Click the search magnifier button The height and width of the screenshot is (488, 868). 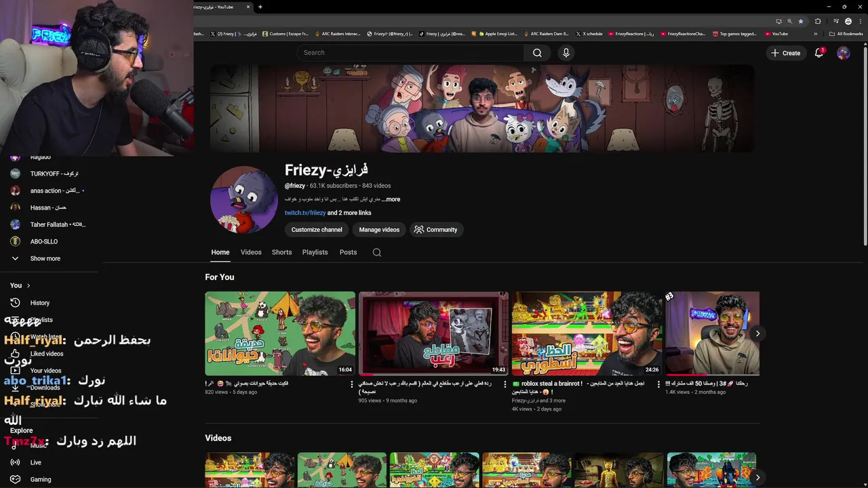coord(537,53)
